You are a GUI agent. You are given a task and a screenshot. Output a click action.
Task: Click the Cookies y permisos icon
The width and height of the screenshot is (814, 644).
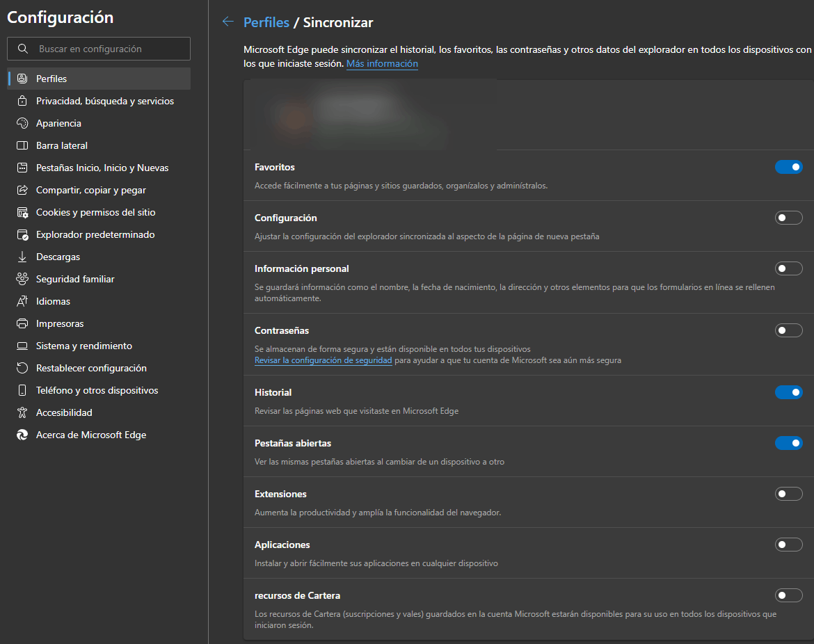coord(22,212)
